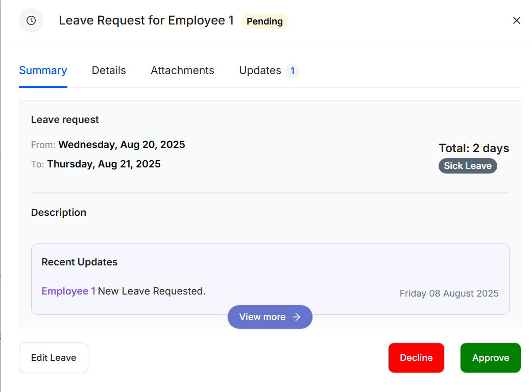Click the From date Wednesday, Aug 20
The image size is (532, 392).
point(122,145)
